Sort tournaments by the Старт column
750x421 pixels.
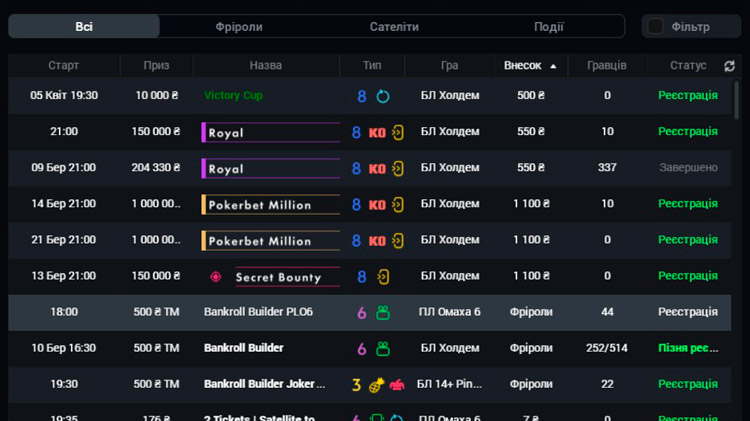pos(64,66)
